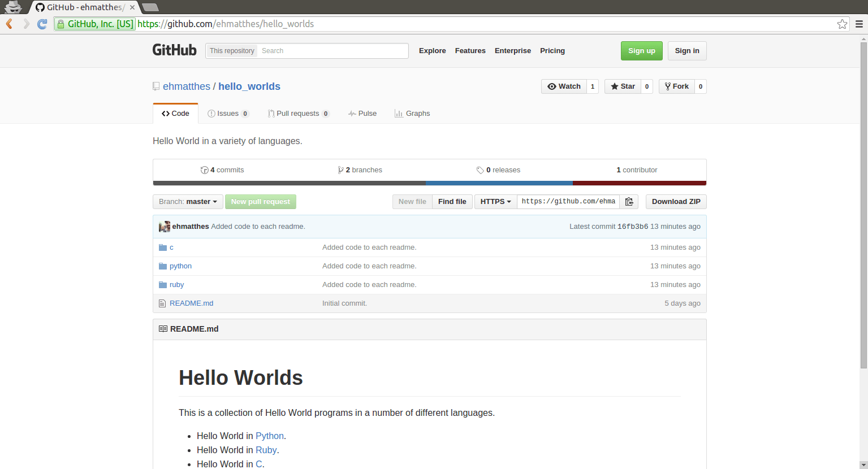Open the Pricing navigation link
The image size is (868, 469).
pos(552,51)
